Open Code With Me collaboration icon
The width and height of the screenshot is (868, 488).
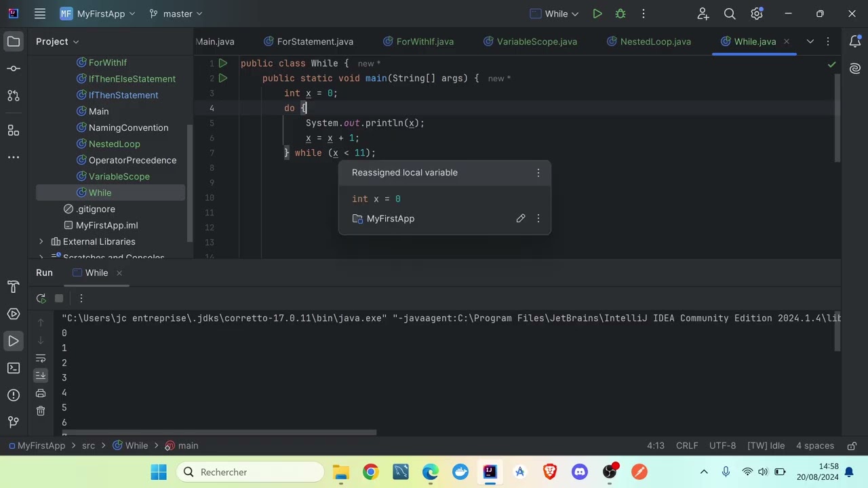click(703, 14)
